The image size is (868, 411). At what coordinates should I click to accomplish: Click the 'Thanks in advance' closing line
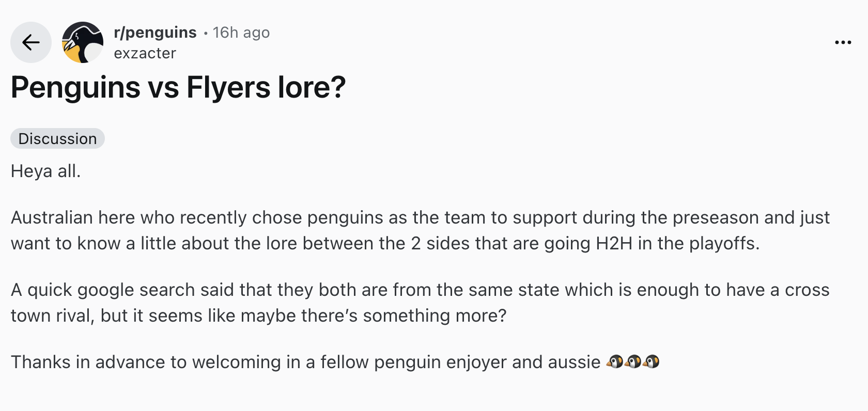coord(305,362)
